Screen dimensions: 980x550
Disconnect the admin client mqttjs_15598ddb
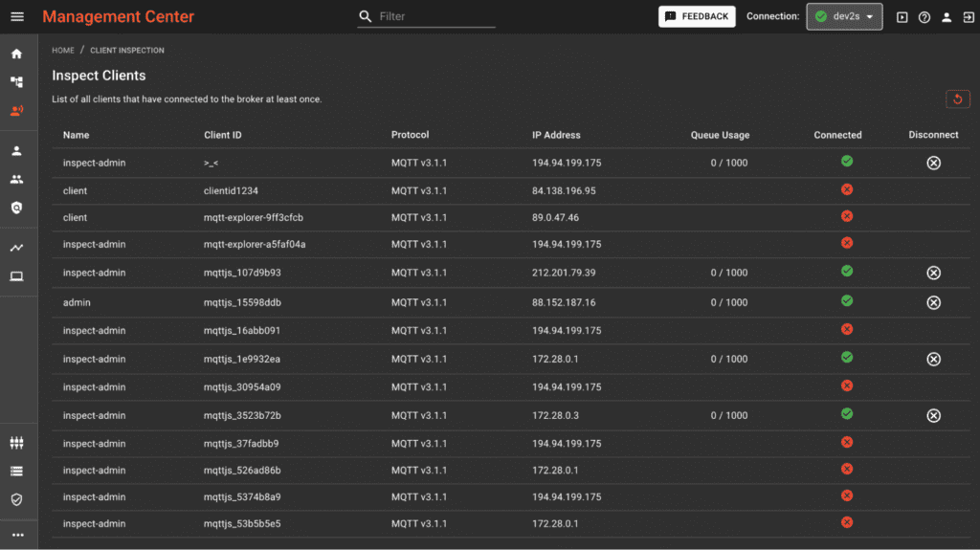coord(933,302)
